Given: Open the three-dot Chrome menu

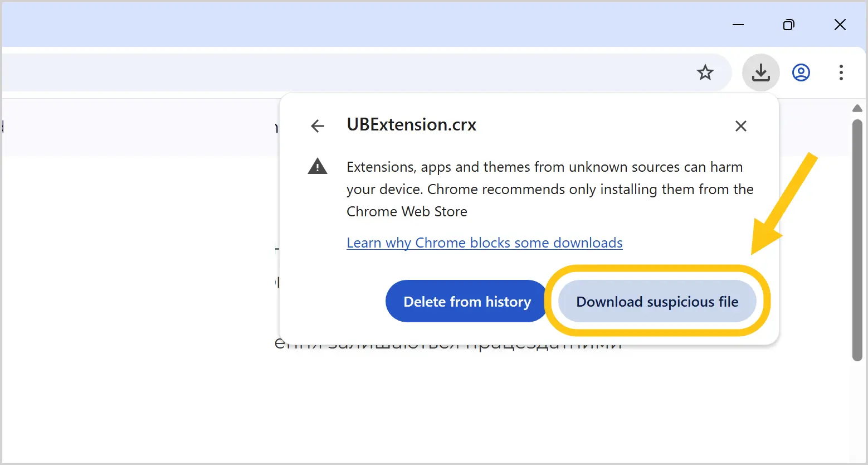Looking at the screenshot, I should click(x=841, y=72).
